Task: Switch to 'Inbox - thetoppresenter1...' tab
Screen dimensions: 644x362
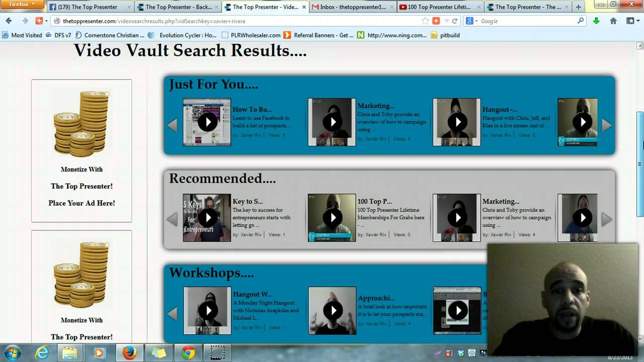Action: pyautogui.click(x=352, y=7)
